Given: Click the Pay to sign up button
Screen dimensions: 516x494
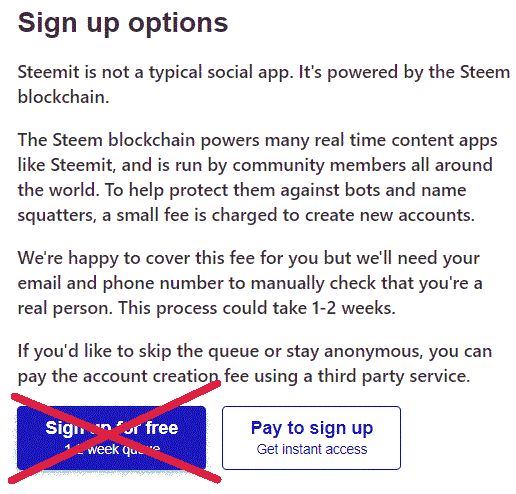Looking at the screenshot, I should (311, 438).
